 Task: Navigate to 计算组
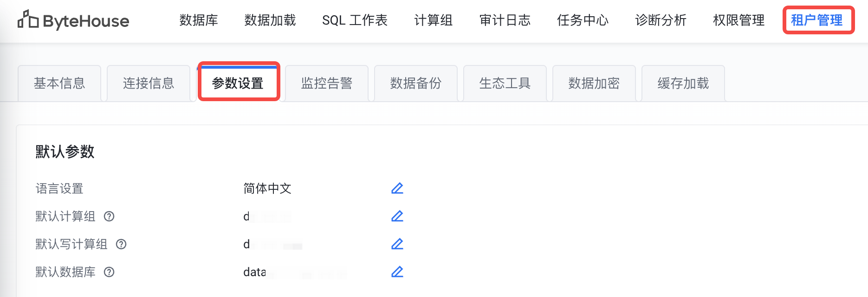(x=434, y=20)
